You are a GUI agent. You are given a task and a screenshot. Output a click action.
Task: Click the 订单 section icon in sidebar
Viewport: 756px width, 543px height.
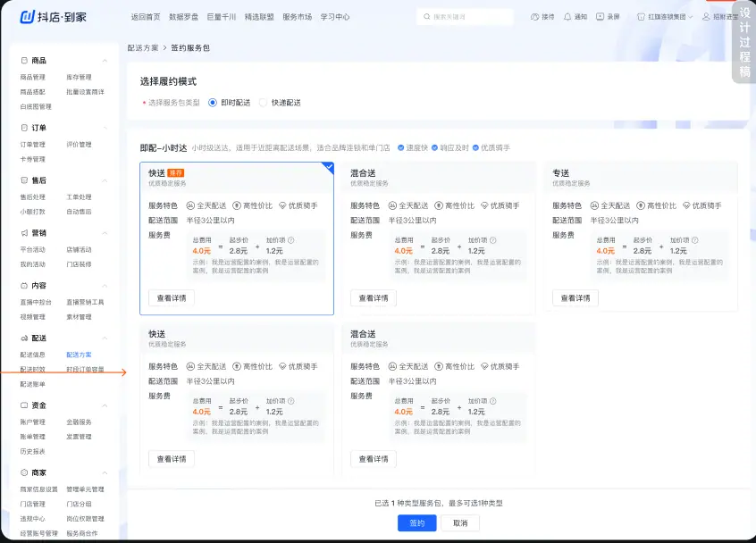[x=24, y=129]
